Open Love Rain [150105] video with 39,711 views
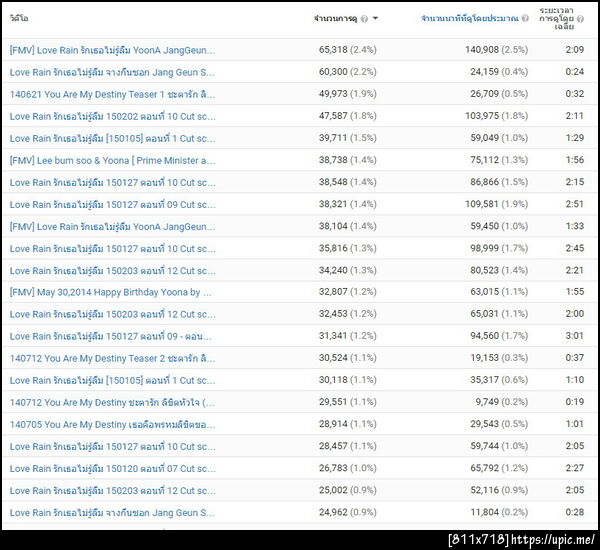 [x=112, y=138]
